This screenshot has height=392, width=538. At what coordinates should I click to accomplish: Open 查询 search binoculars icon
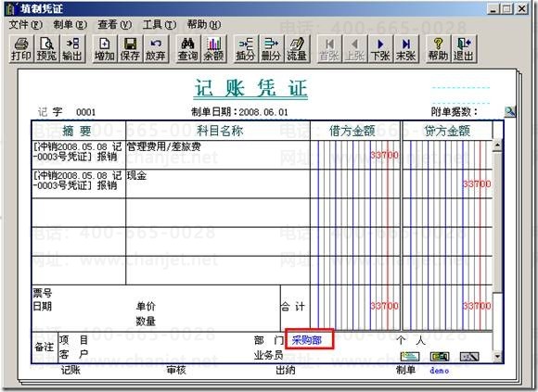click(x=187, y=49)
